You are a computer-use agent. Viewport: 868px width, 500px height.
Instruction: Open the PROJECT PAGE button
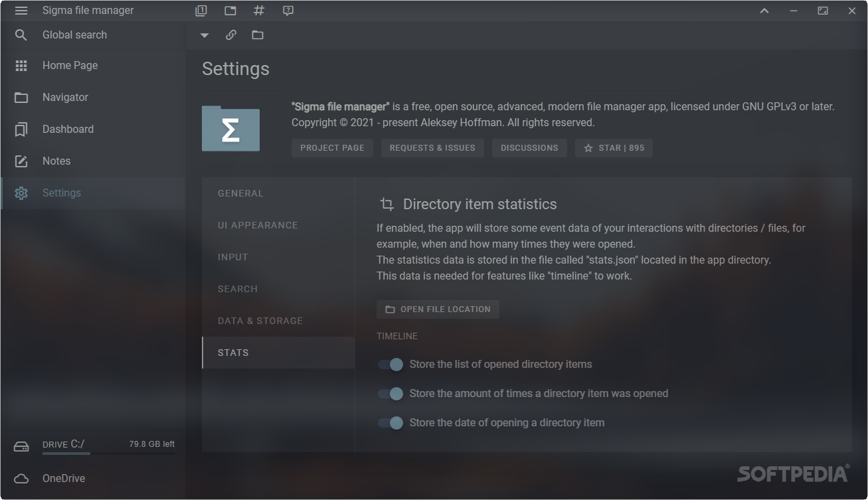pyautogui.click(x=332, y=148)
